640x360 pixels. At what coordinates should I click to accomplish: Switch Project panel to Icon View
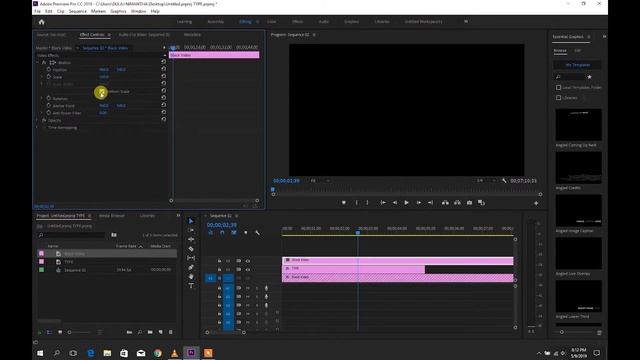[x=60, y=332]
